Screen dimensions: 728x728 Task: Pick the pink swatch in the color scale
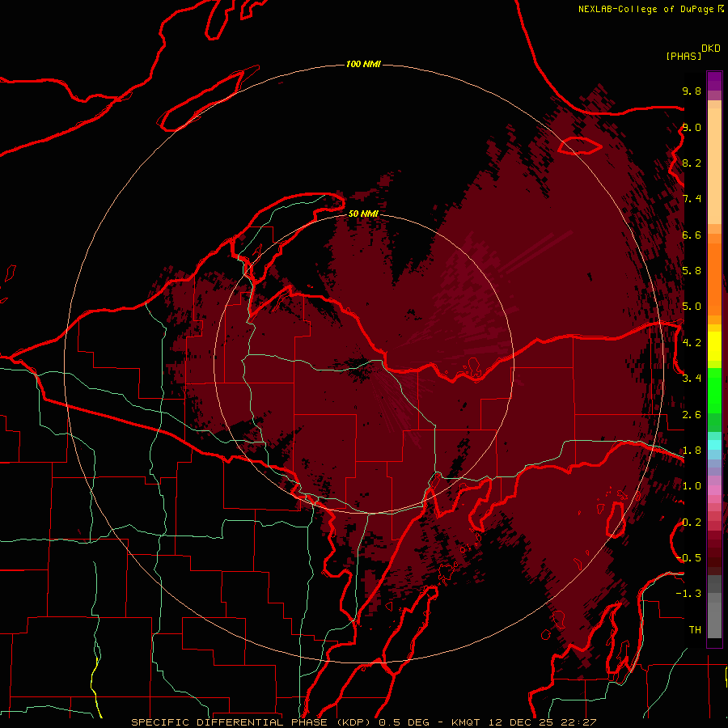tap(714, 490)
